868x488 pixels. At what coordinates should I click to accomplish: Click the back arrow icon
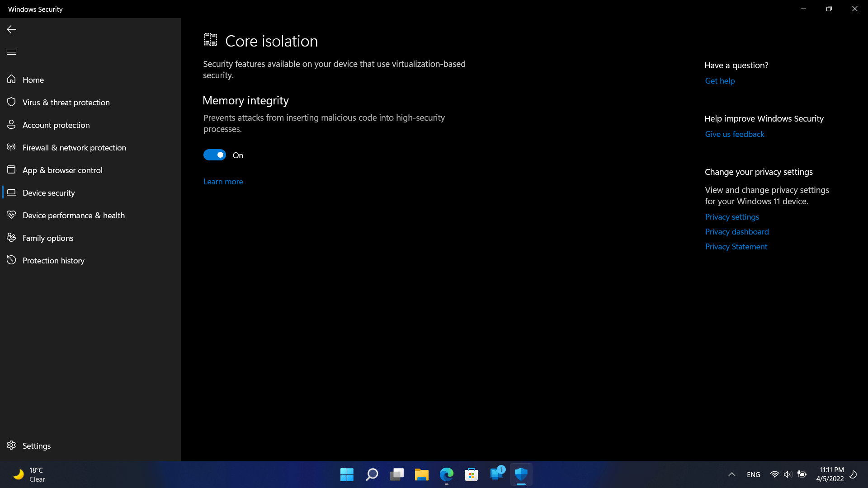point(11,29)
